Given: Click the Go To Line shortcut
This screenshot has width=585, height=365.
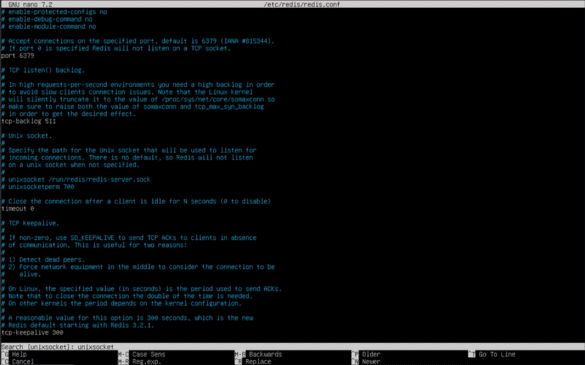Looking at the screenshot, I should pos(492,354).
